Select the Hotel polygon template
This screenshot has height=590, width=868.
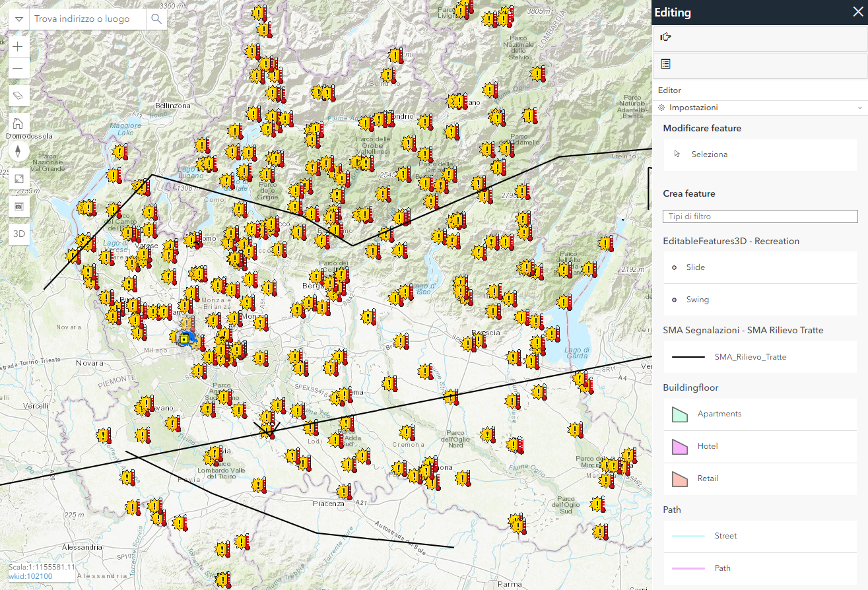coord(760,446)
